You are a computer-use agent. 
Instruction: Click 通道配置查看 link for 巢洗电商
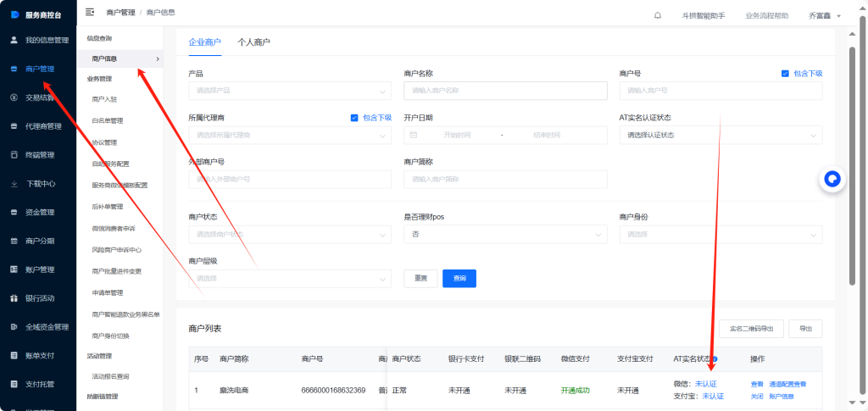(x=787, y=385)
